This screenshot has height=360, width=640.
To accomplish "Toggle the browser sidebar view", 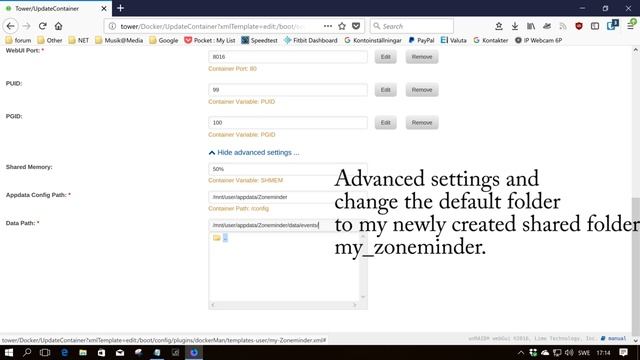I will point(595,26).
